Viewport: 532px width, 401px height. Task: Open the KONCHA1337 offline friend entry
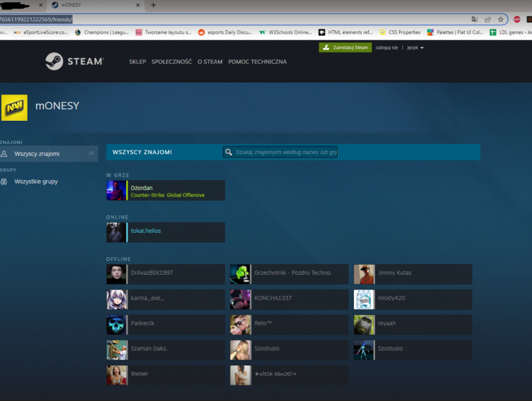[x=289, y=299]
